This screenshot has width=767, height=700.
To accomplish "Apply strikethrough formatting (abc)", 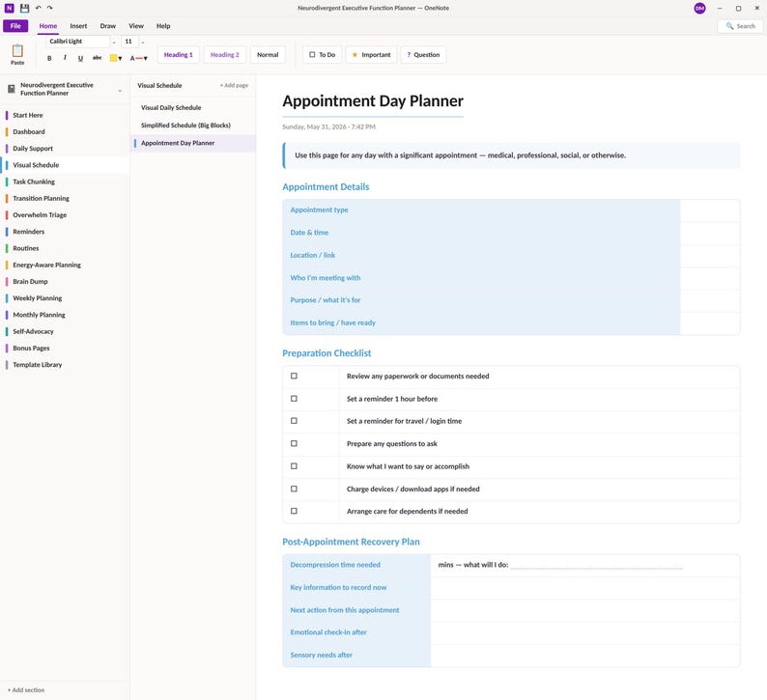I will (97, 58).
